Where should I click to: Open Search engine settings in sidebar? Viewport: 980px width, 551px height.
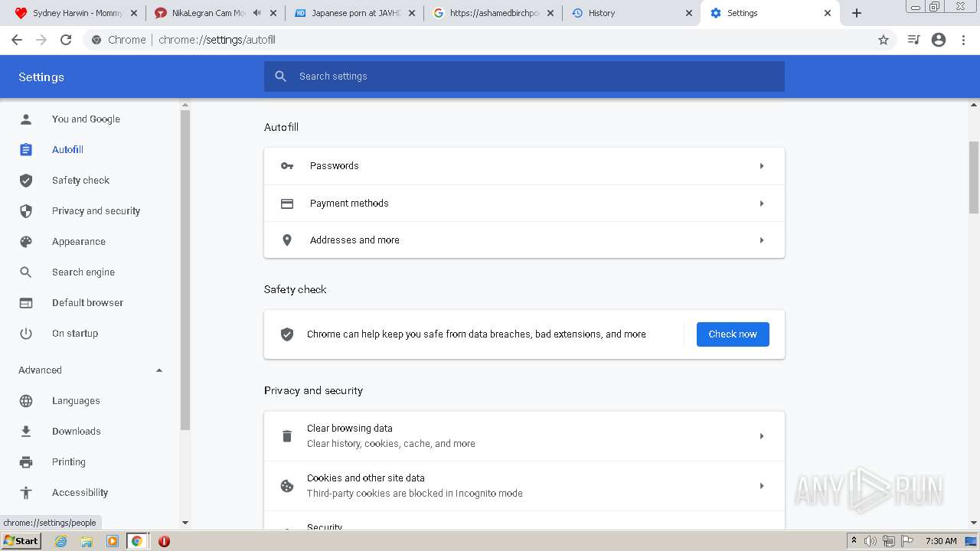(83, 272)
